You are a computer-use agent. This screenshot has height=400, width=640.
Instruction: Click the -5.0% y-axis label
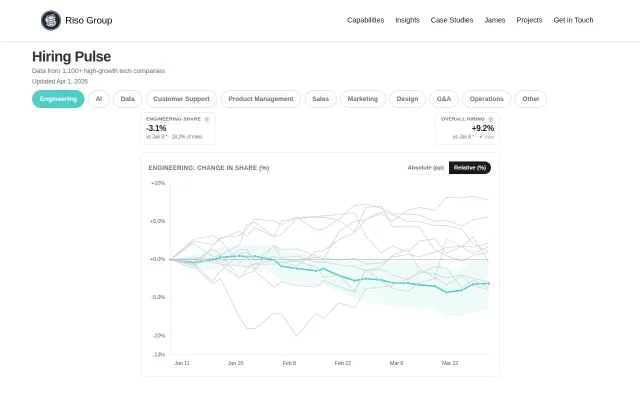[158, 297]
